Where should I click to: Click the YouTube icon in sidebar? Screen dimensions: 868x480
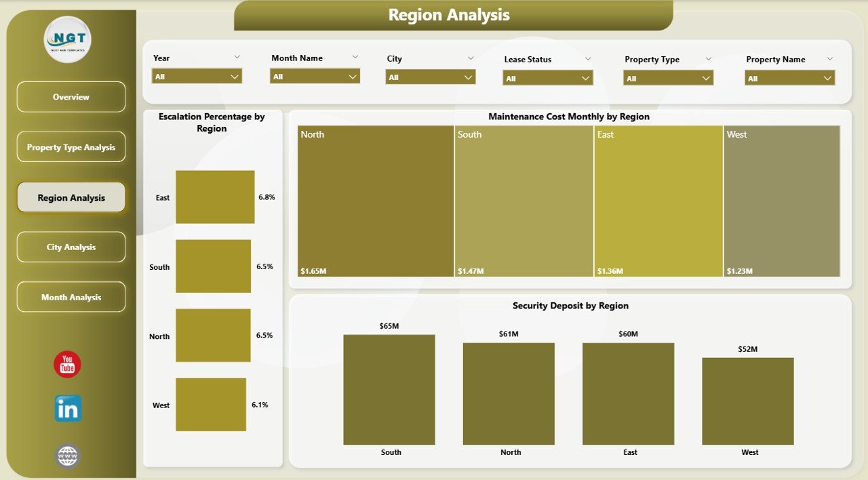tap(67, 365)
